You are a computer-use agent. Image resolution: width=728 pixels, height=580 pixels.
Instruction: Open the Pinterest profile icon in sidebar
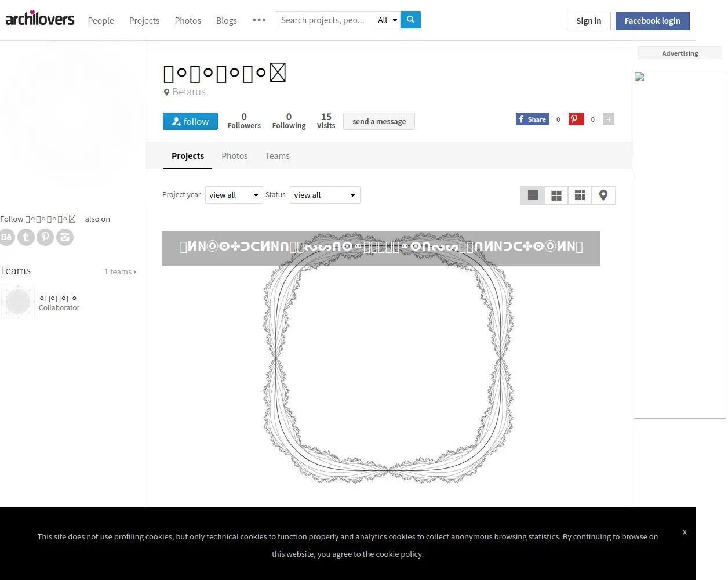click(x=45, y=237)
